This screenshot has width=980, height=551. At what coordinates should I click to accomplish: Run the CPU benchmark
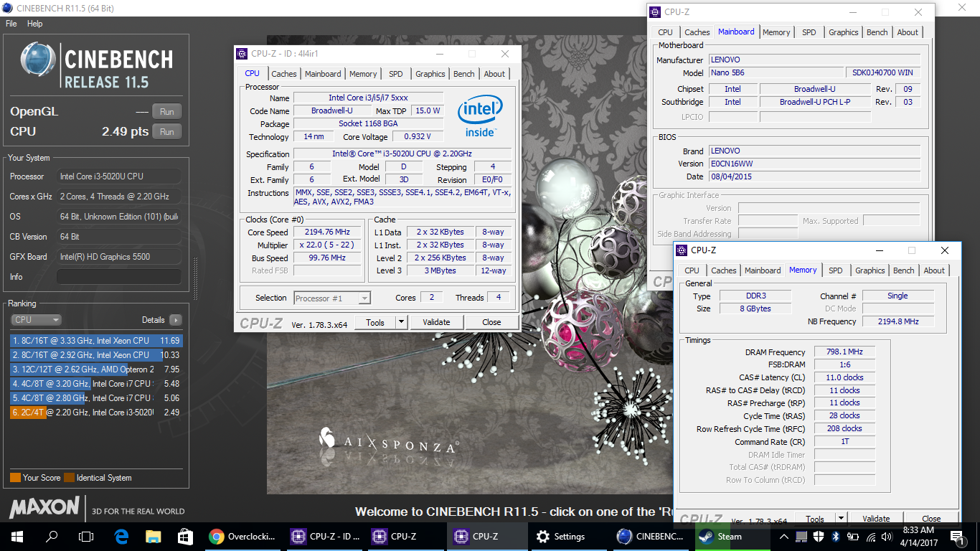(x=167, y=132)
